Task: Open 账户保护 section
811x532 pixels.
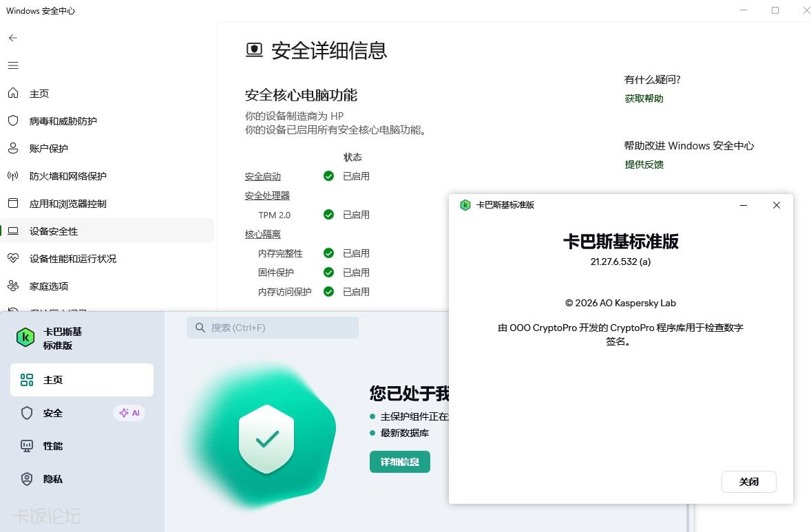Action: tap(49, 149)
